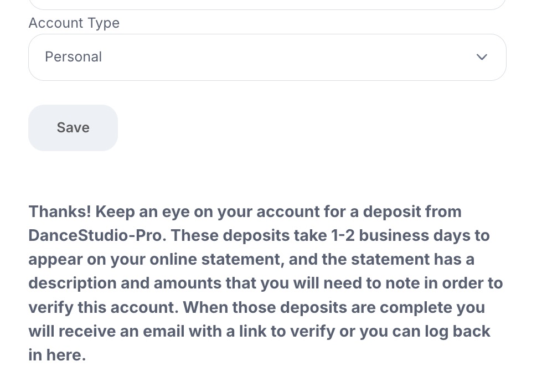Click the '1-2 business days' text

pos(400,235)
